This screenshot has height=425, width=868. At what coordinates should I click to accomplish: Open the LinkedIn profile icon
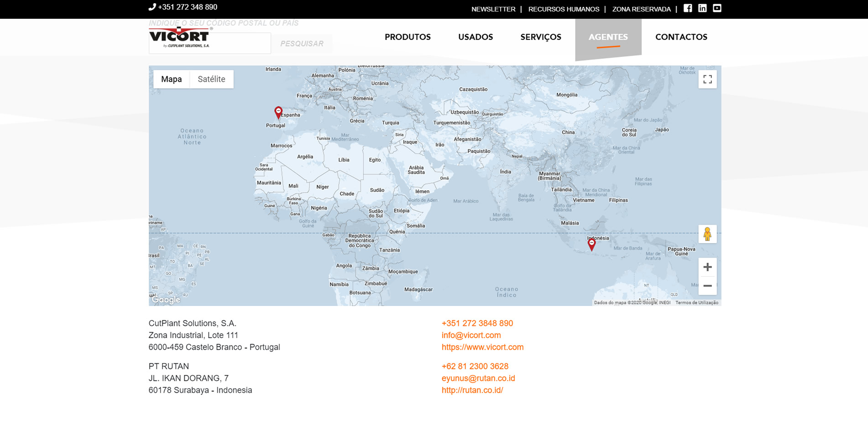pyautogui.click(x=702, y=8)
